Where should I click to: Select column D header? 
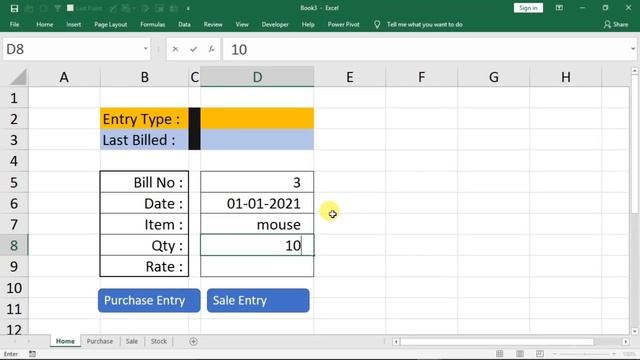(x=257, y=77)
